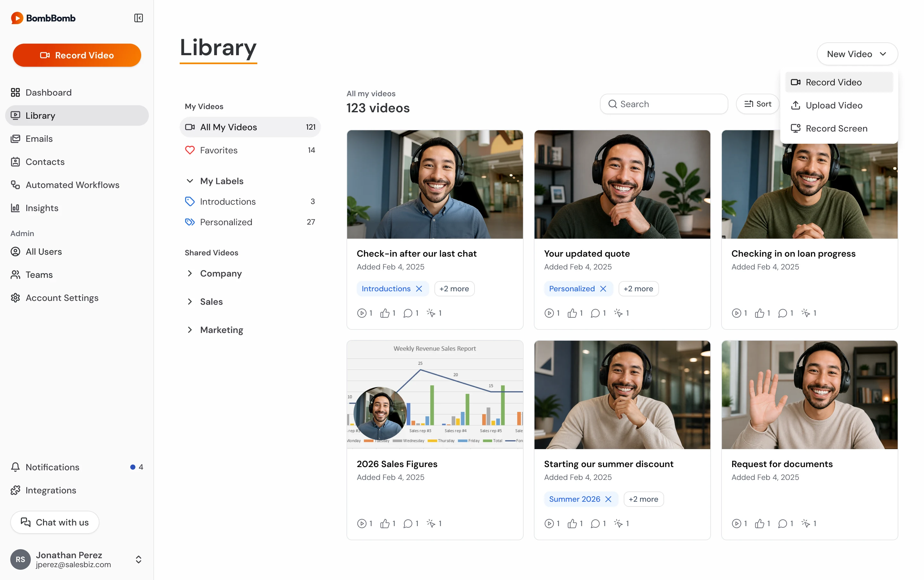Screen dimensions: 924x580
Task: Open Automated Workflows in sidebar
Action: [77, 185]
